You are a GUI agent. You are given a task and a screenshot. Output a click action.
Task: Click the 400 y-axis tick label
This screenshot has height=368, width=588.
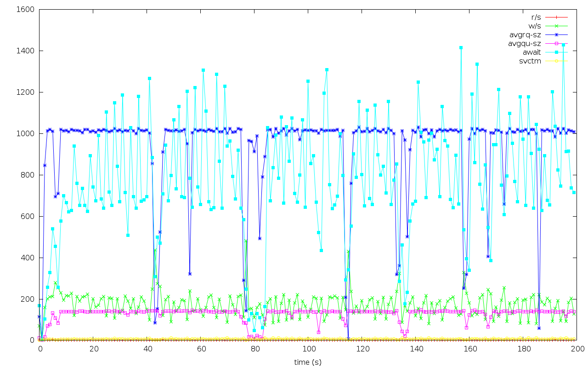(28, 258)
